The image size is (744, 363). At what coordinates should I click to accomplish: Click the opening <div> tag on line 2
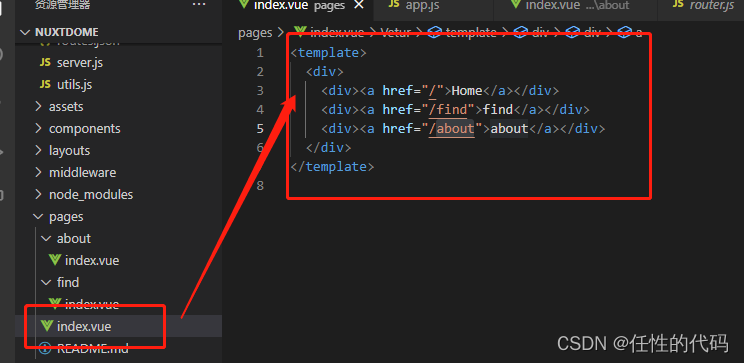tap(325, 72)
